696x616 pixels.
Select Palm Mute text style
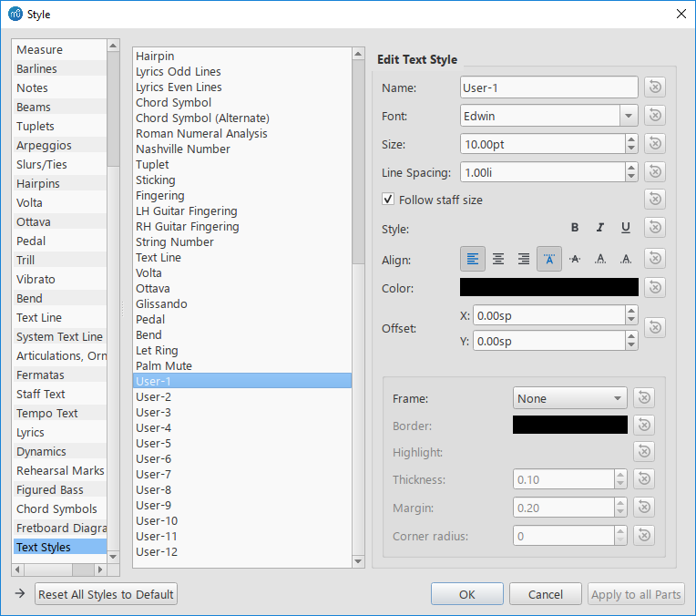pyautogui.click(x=242, y=366)
